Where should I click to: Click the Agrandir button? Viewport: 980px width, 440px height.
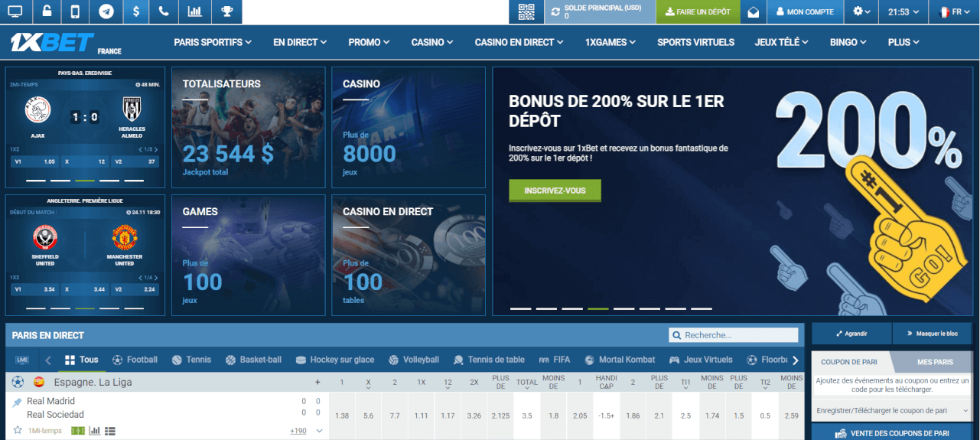point(851,334)
